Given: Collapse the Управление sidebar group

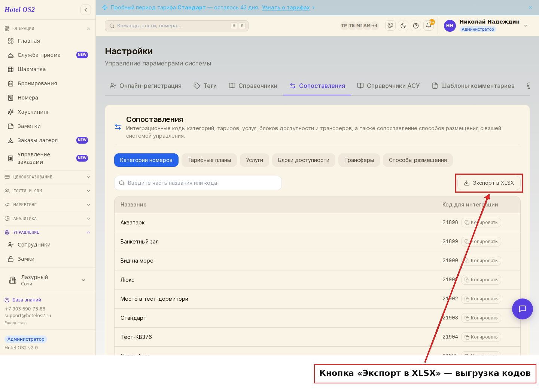Looking at the screenshot, I should 48,232.
